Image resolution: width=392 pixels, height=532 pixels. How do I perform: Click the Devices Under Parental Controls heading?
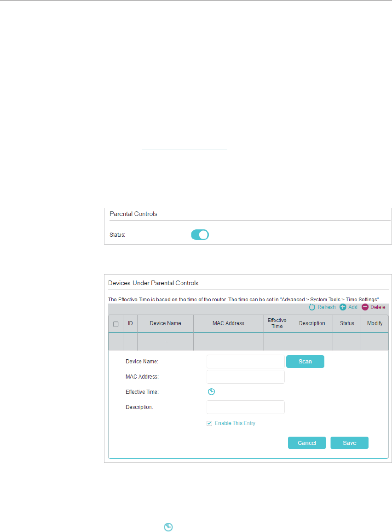click(153, 283)
